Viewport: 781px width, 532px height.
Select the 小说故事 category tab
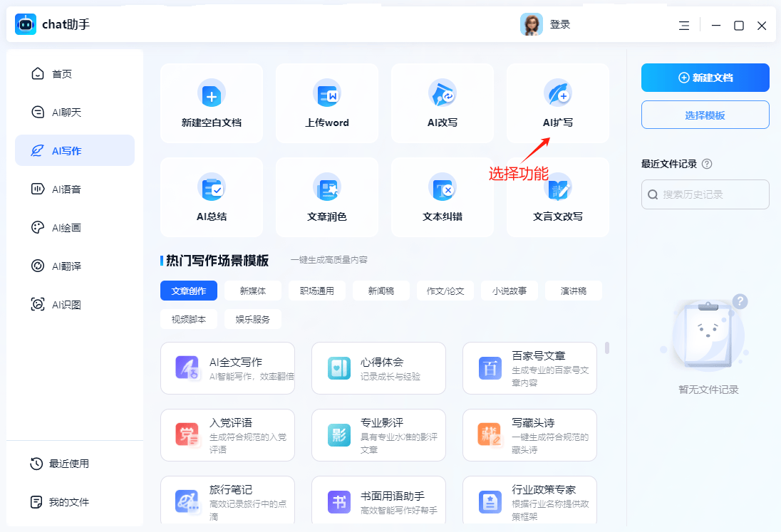coord(509,291)
